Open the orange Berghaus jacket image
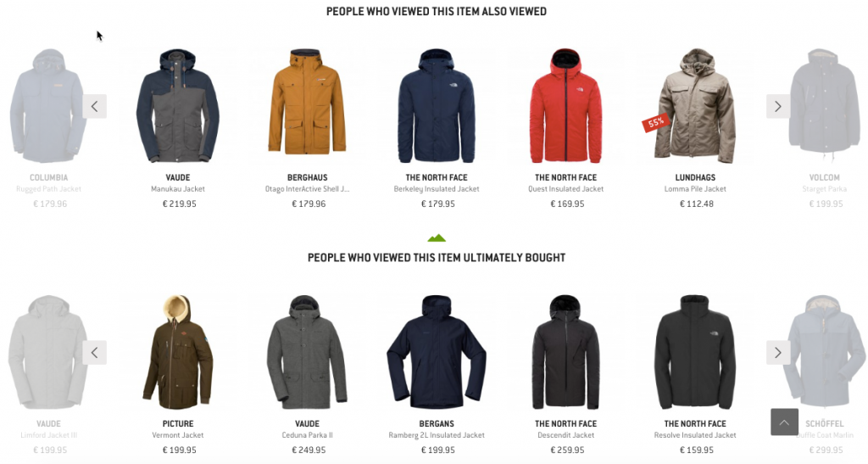 [307, 102]
